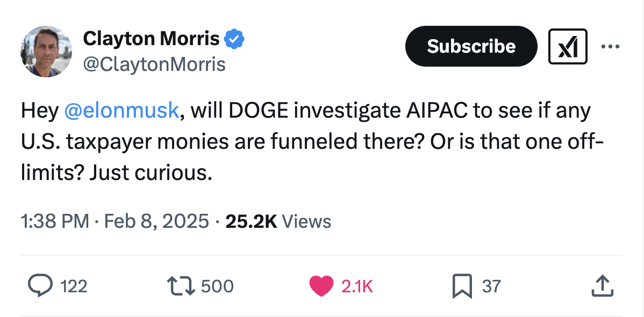Click the blue verified checkmark badge
The height and width of the screenshot is (317, 644).
pos(234,39)
